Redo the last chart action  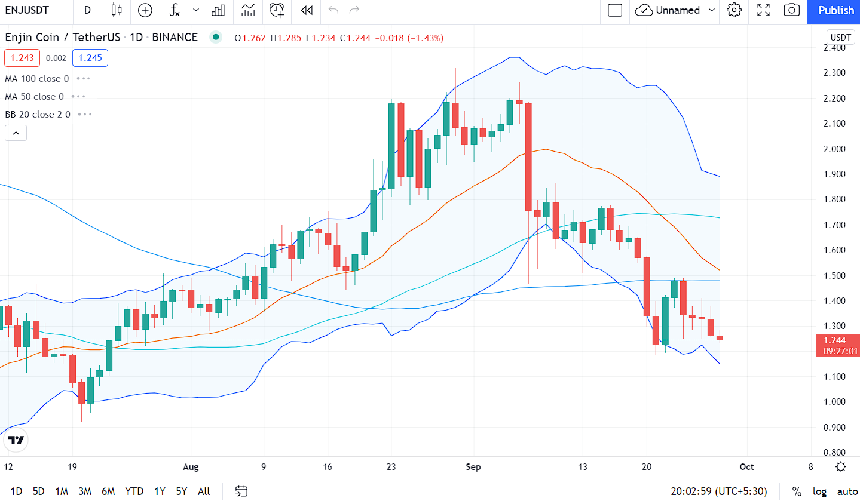coord(354,10)
